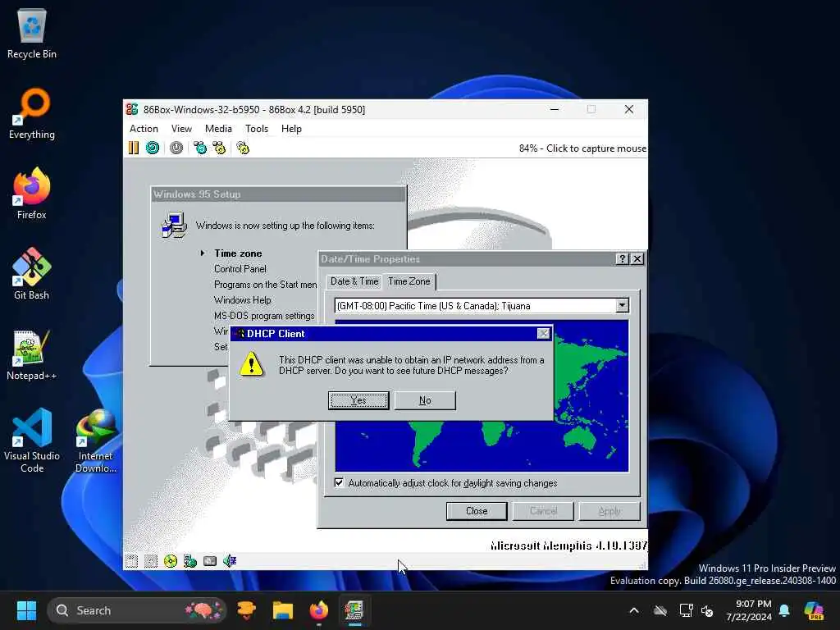Send Ctrl+Alt+Del using teal toolbar icon
Viewport: 840px width, 630px height.
click(x=200, y=148)
